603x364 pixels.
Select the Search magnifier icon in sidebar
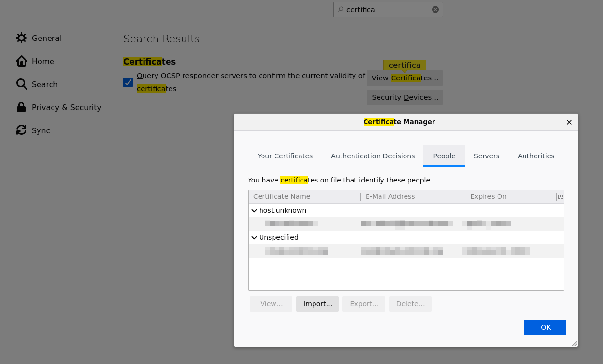(21, 84)
